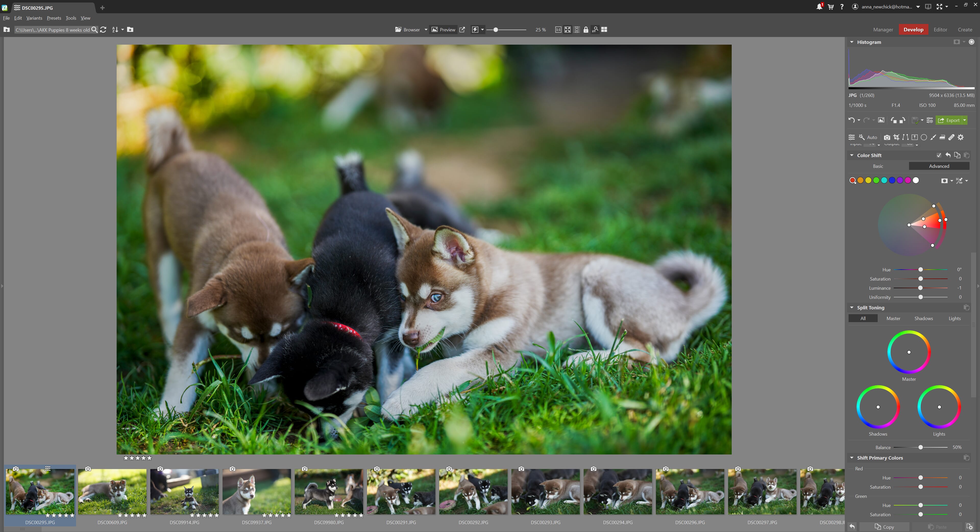Collapse the Shift Primary Colors section
The height and width of the screenshot is (532, 980).
851,458
